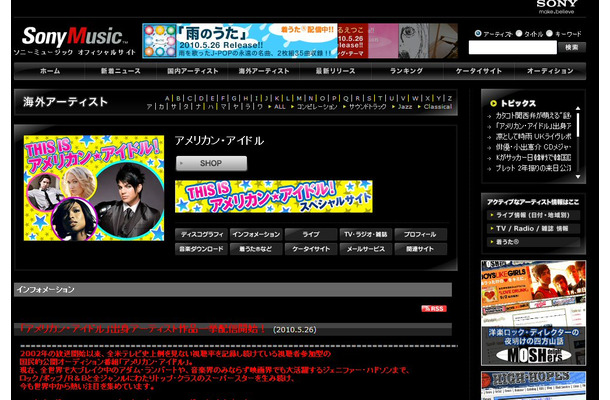This screenshot has width=610, height=400.
Task: Filter artists by letter M
Action: click(299, 98)
